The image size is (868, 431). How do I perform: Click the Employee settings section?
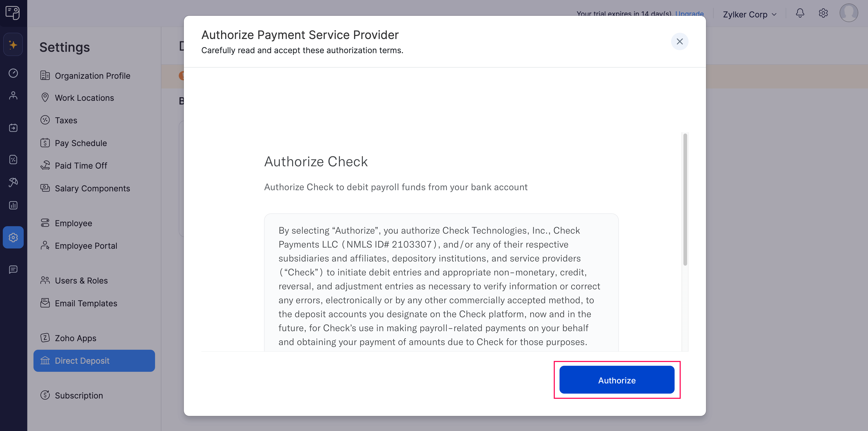point(74,223)
